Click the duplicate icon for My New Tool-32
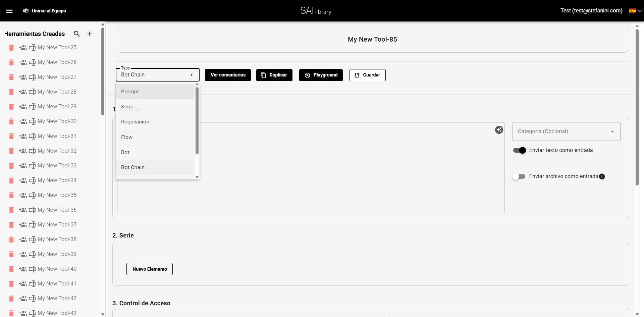The image size is (644, 317). [x=32, y=151]
